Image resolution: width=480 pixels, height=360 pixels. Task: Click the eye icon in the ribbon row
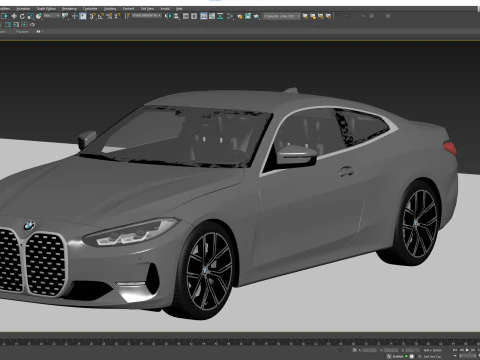click(38, 32)
